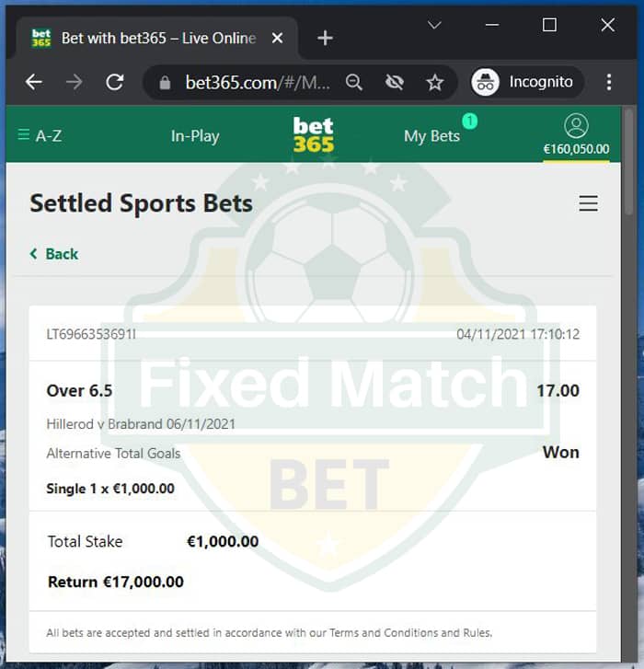Image resolution: width=644 pixels, height=669 pixels.
Task: Open Chrome's three-dot menu
Action: (x=609, y=82)
